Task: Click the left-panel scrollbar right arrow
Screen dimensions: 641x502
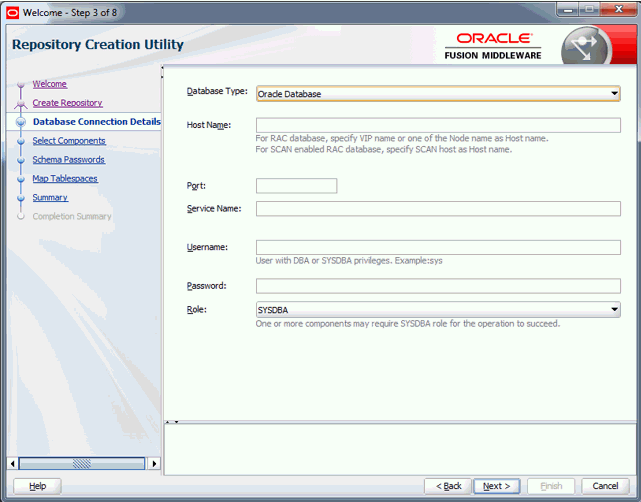Action: [154, 464]
